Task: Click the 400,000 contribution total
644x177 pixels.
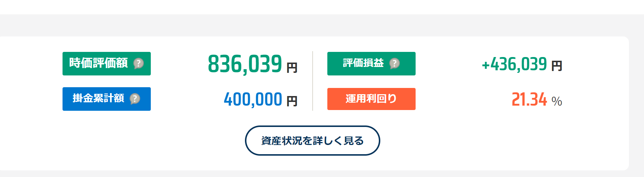Action: pos(253,99)
